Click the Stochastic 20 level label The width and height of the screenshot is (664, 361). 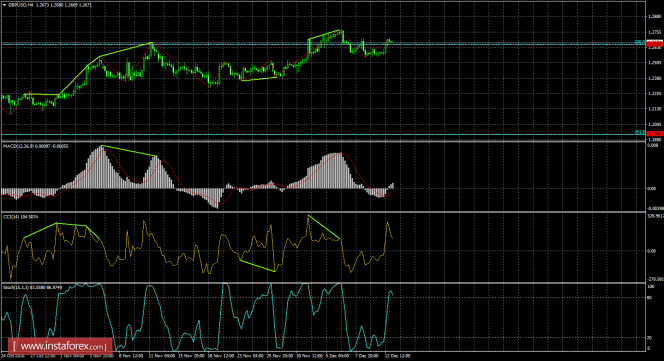click(650, 338)
